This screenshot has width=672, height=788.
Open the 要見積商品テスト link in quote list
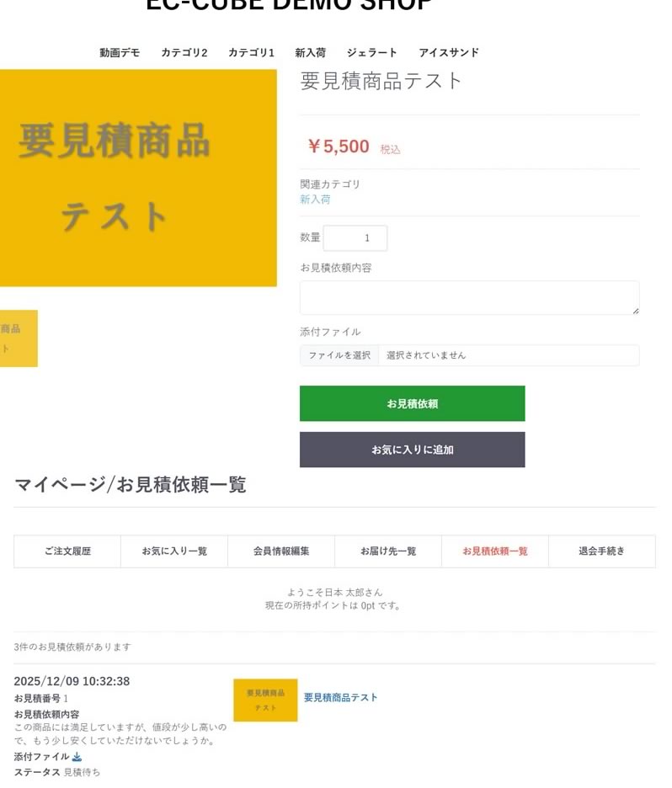340,697
